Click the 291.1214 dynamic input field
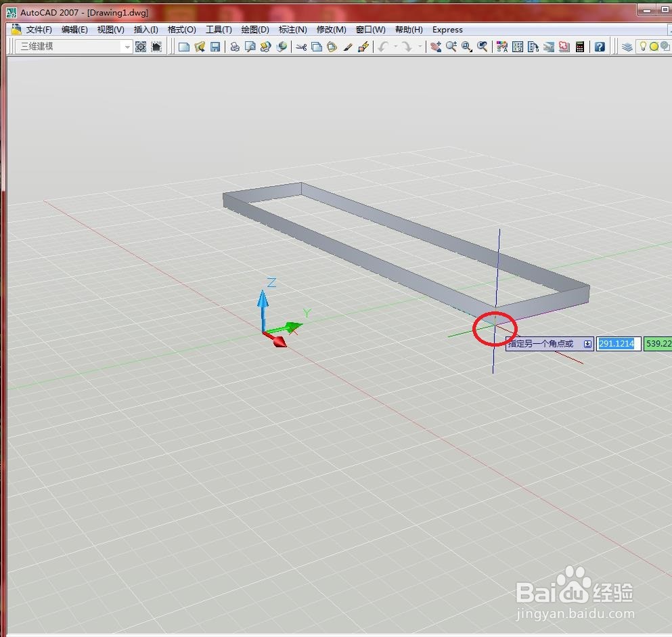The height and width of the screenshot is (637, 672). 619,344
